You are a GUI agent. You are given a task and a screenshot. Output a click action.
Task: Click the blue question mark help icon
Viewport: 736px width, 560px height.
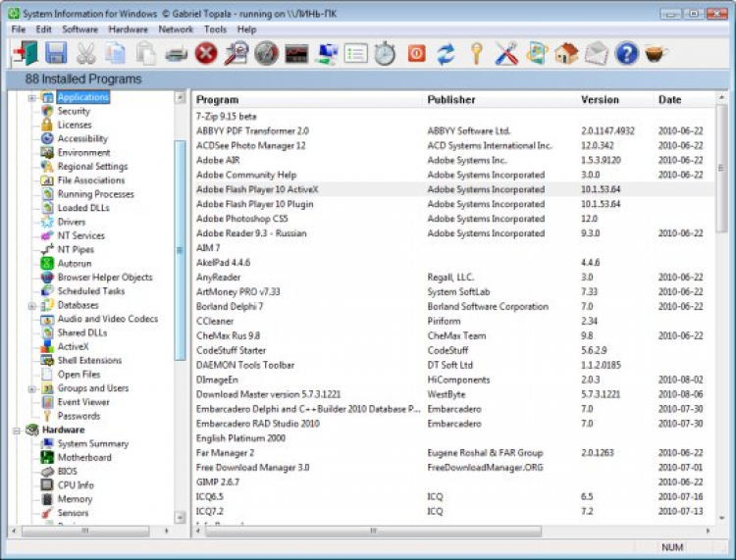pos(627,54)
